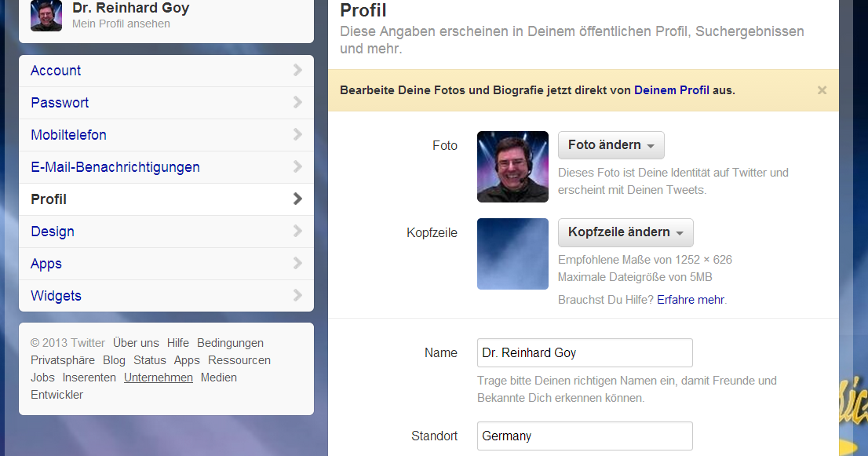This screenshot has width=868, height=456.
Task: Open the Jobs footer link
Action: click(42, 378)
